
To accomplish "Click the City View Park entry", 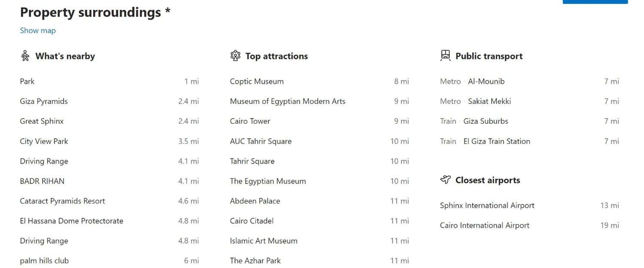I will click(44, 141).
